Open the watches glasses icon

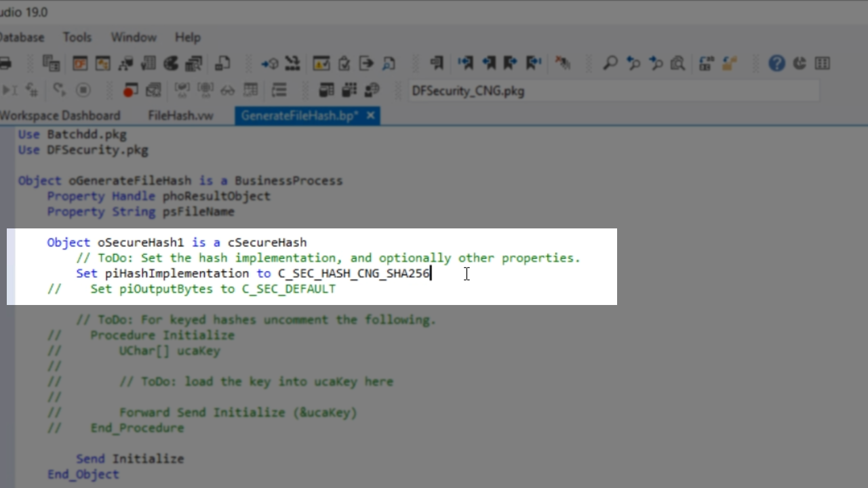tap(227, 90)
